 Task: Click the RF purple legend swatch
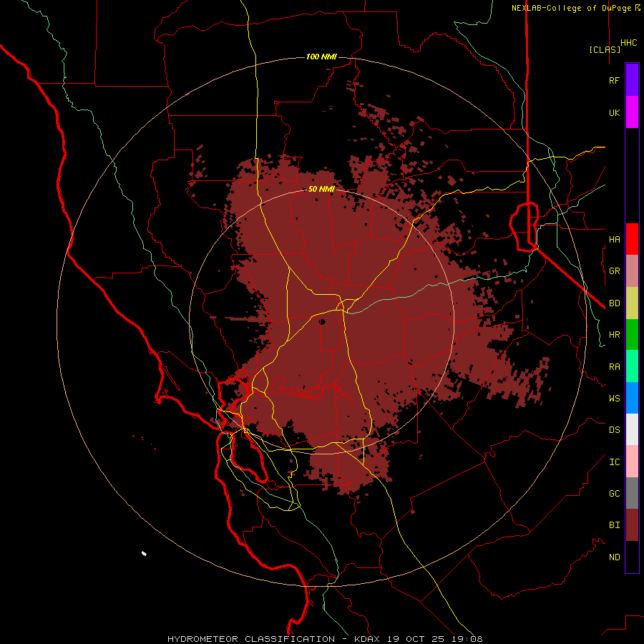[632, 80]
